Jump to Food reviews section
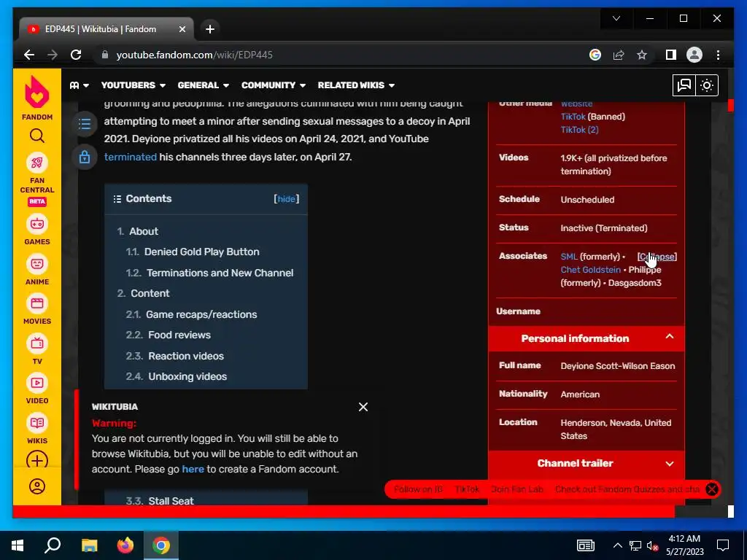The height and width of the screenshot is (560, 747). click(179, 335)
